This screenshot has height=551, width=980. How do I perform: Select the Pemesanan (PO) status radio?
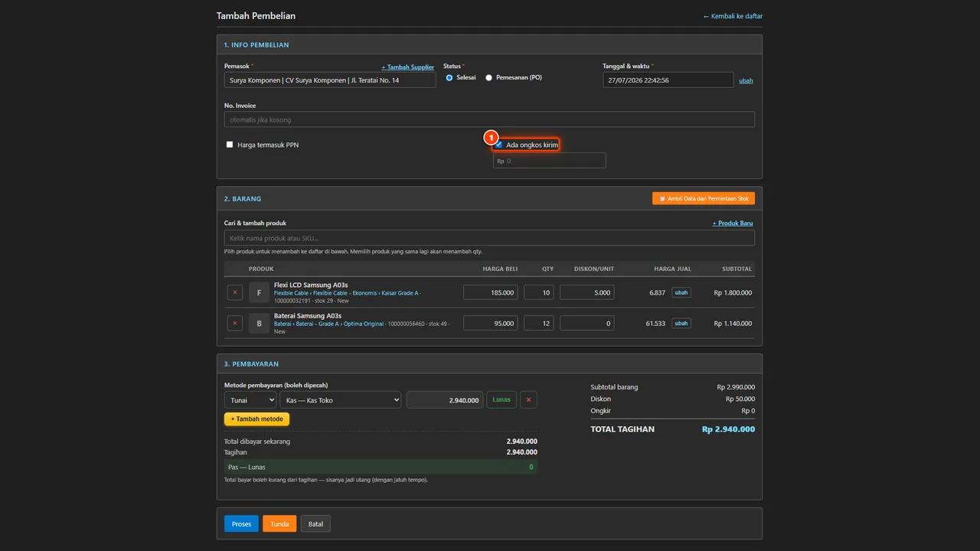tap(489, 77)
